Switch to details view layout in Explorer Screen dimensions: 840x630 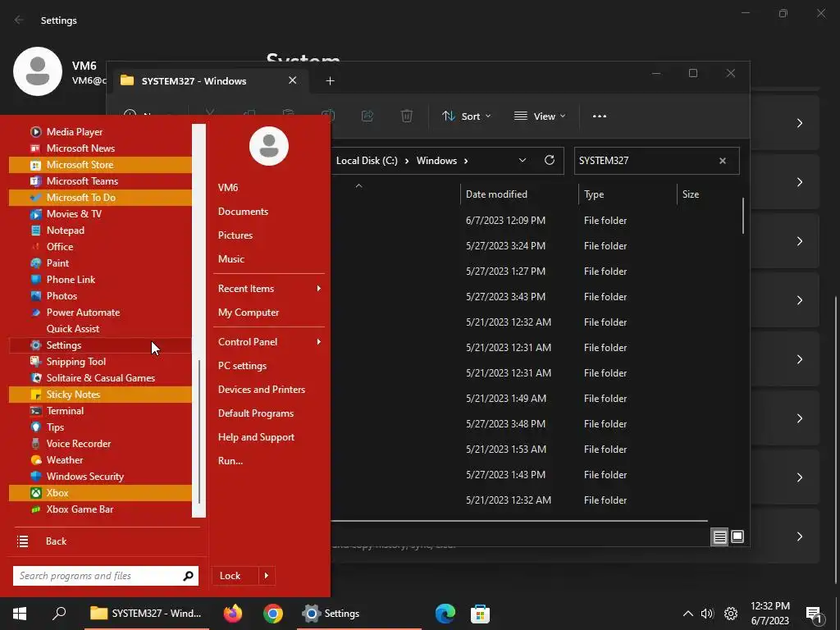click(719, 536)
